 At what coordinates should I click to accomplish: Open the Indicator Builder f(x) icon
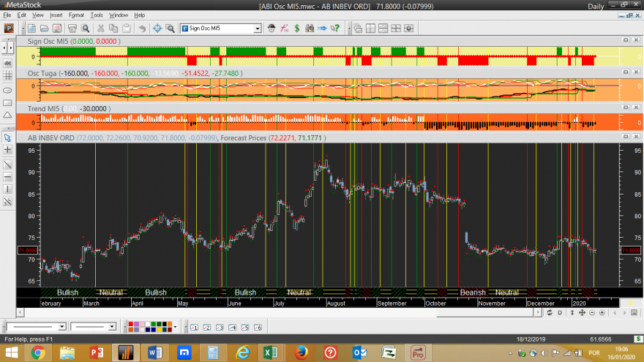[284, 29]
